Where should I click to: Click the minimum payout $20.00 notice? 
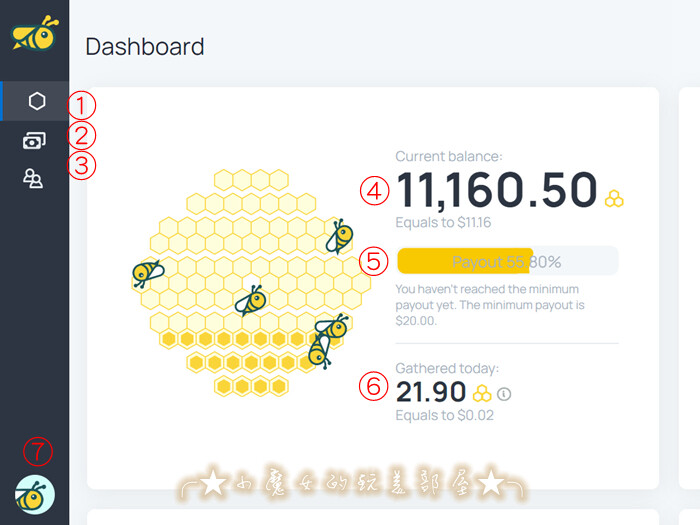[490, 305]
